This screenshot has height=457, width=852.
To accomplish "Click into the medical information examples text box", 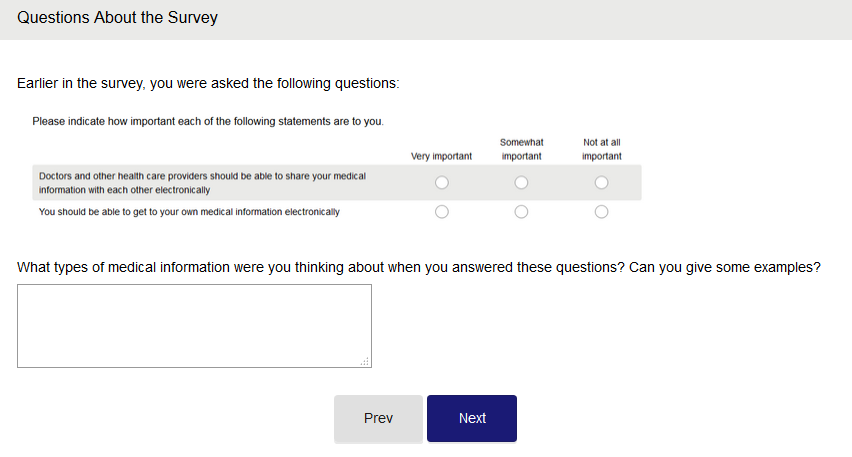I will pyautogui.click(x=194, y=325).
